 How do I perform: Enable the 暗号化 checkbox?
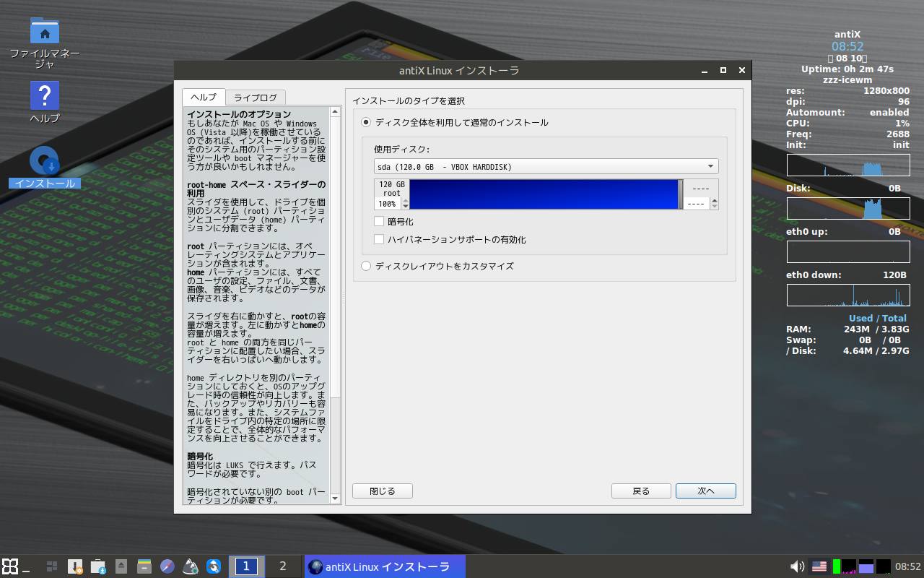(379, 222)
